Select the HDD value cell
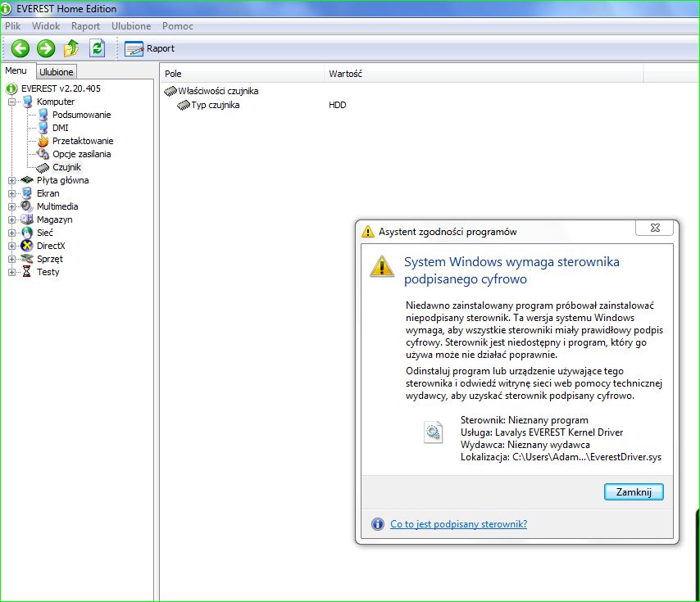 [x=338, y=105]
